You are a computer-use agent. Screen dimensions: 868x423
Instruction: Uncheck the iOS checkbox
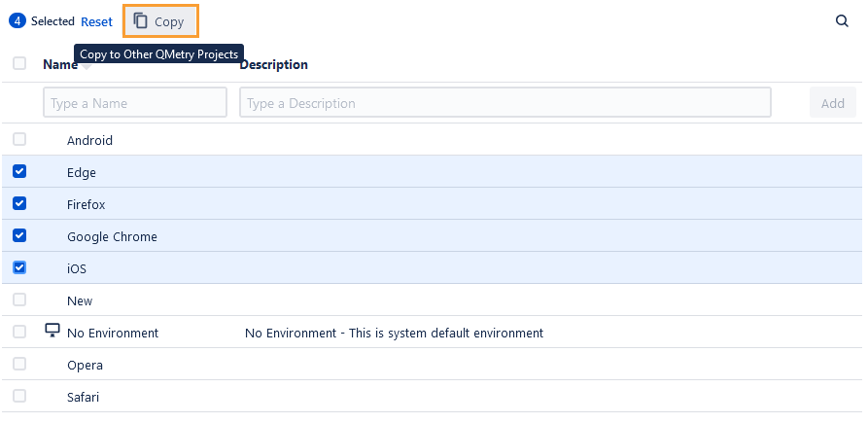coord(19,268)
